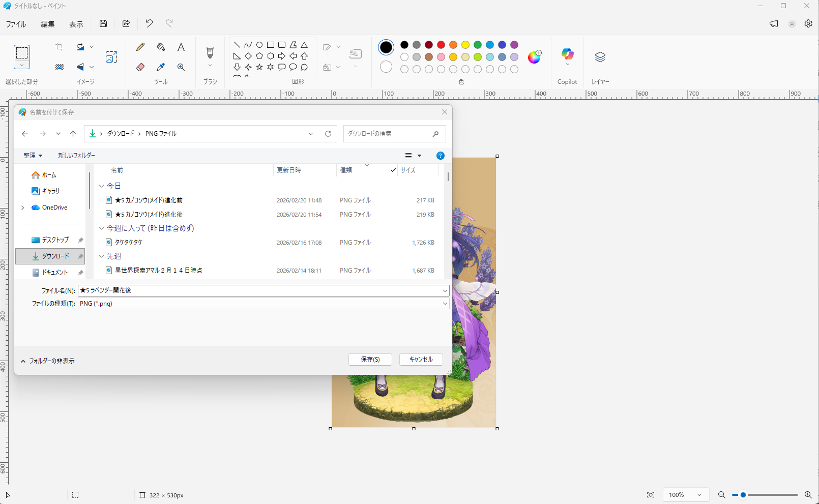Open the File type combo box

pyautogui.click(x=264, y=304)
